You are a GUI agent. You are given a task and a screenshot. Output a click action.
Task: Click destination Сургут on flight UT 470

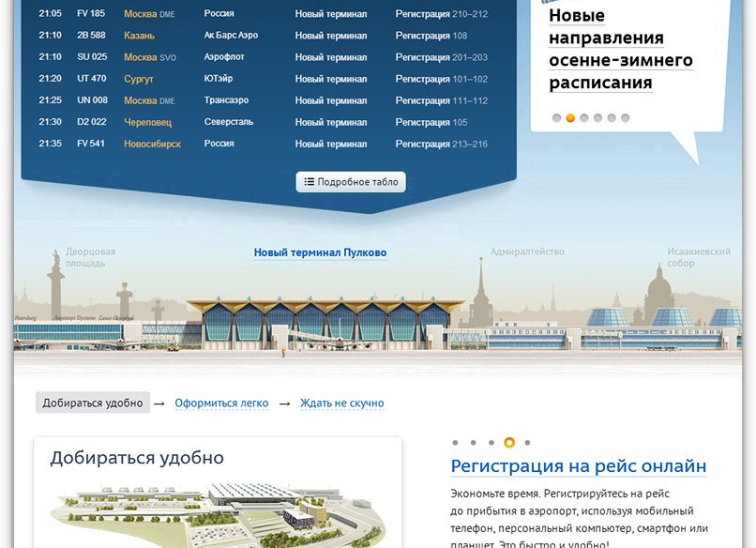click(139, 79)
